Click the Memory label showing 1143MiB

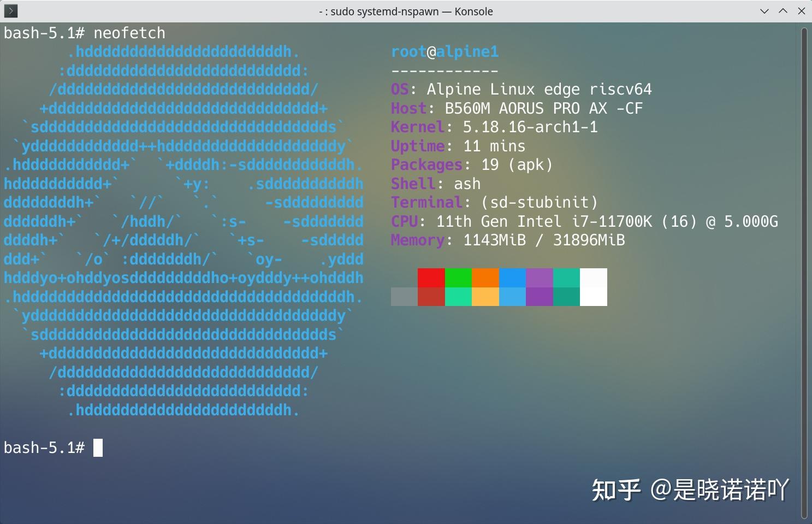417,240
